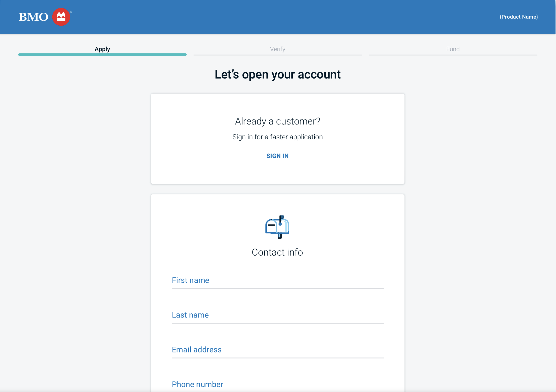The width and height of the screenshot is (556, 392).
Task: Focus the Email address input field
Action: pyautogui.click(x=278, y=351)
